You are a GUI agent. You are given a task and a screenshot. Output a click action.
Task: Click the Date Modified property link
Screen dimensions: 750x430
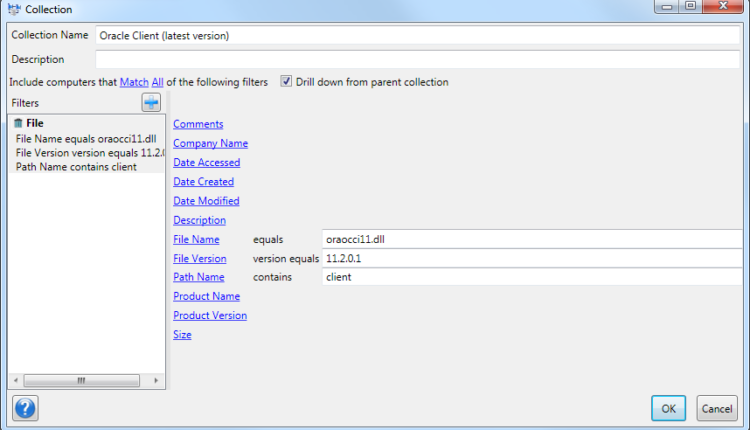point(206,201)
